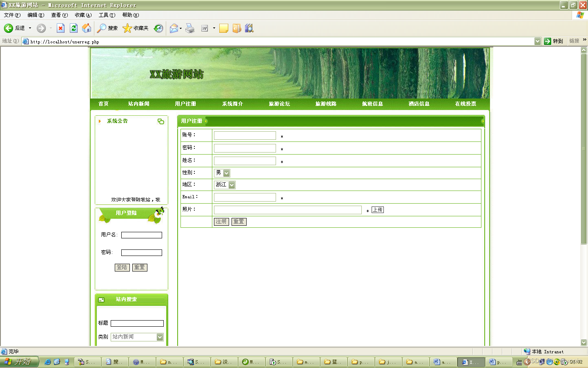Screen dimensions: 588x368
Task: Click the 上传 photo upload button
Action: [378, 210]
